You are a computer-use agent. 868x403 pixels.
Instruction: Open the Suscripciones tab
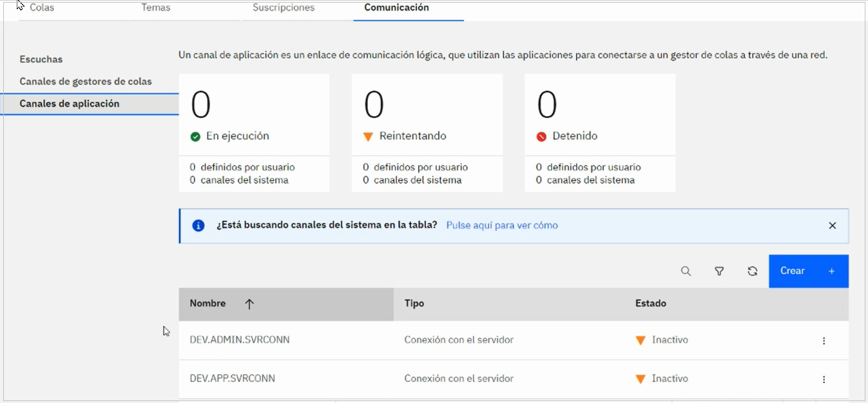[x=284, y=8]
